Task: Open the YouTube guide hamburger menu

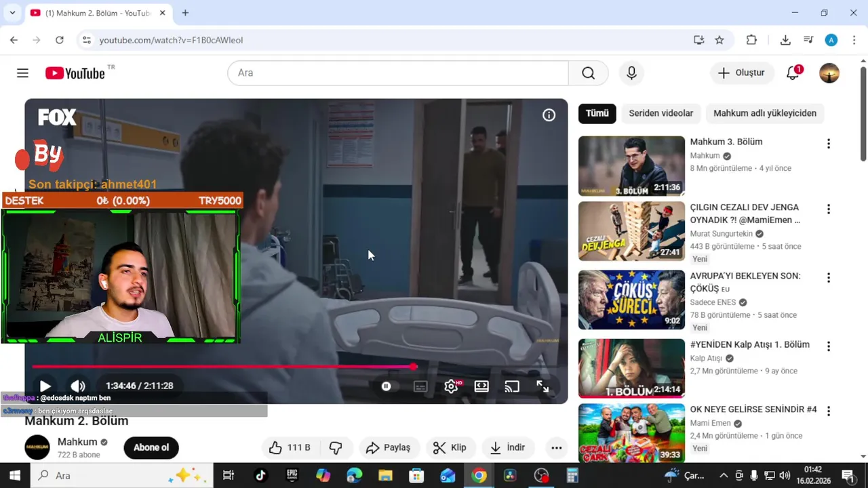Action: coord(22,73)
